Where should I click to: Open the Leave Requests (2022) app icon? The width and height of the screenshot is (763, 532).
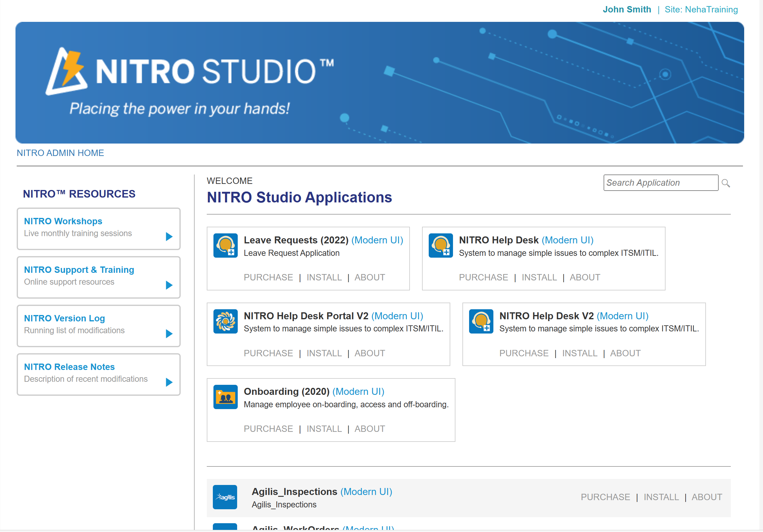point(225,246)
